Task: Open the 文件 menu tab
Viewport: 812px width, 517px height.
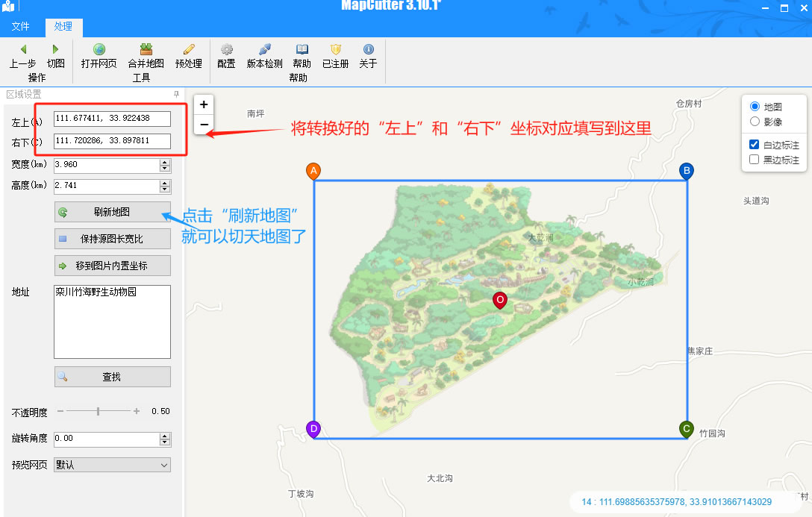Action: pyautogui.click(x=21, y=26)
